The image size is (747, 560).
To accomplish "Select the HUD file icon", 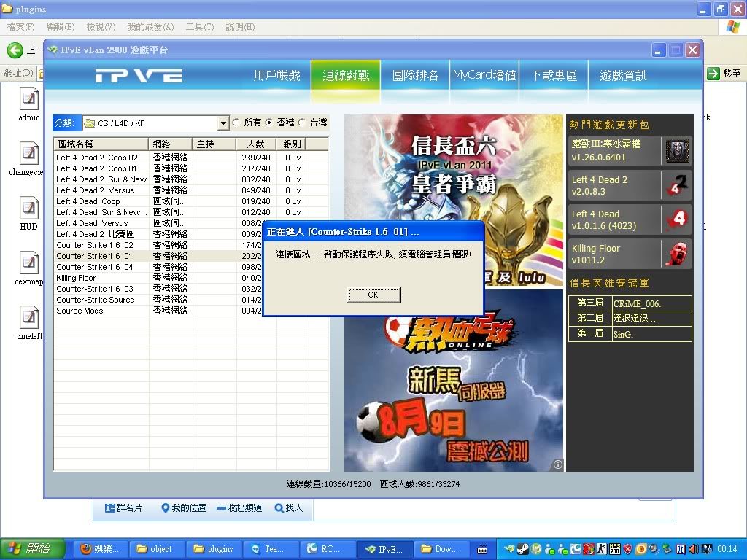I will pyautogui.click(x=28, y=208).
